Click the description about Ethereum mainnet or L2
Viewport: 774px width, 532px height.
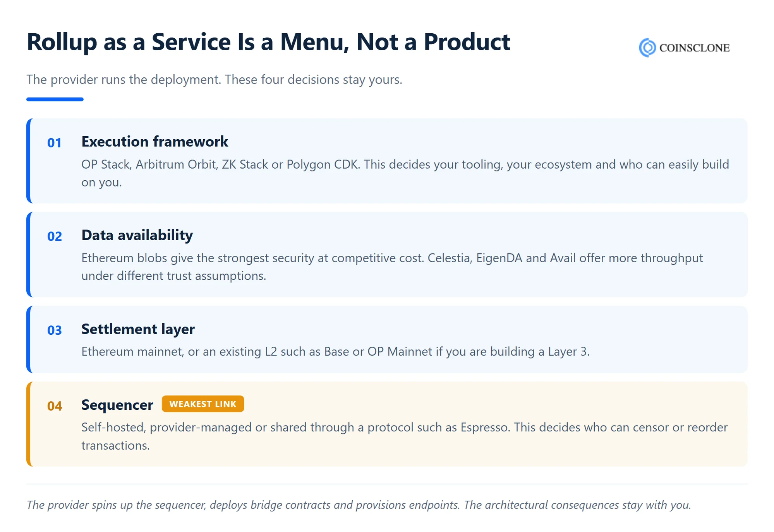tap(335, 351)
